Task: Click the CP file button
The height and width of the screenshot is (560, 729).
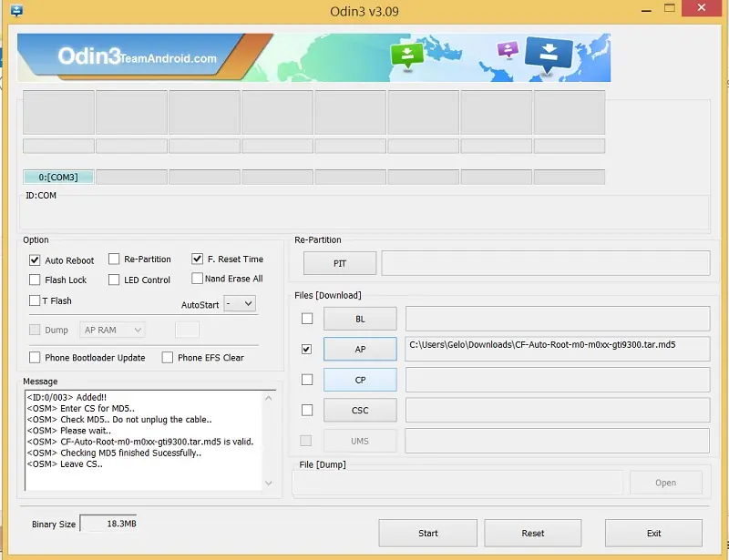Action: coord(360,380)
